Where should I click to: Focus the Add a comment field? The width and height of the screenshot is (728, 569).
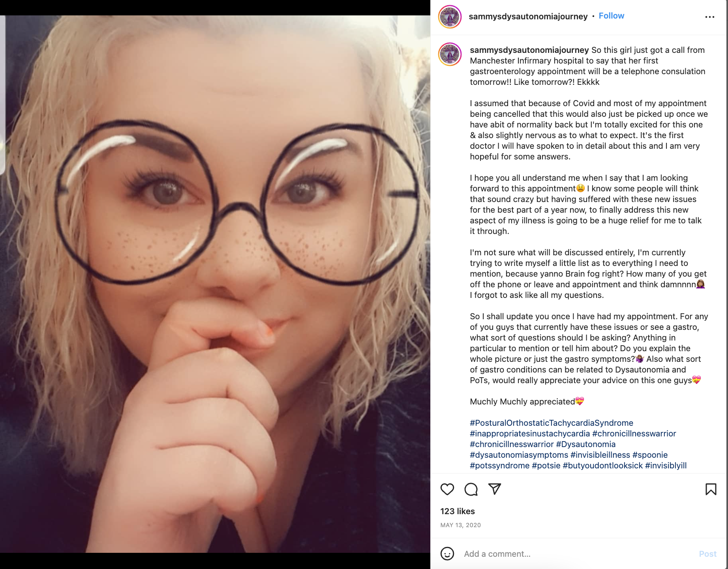point(576,554)
